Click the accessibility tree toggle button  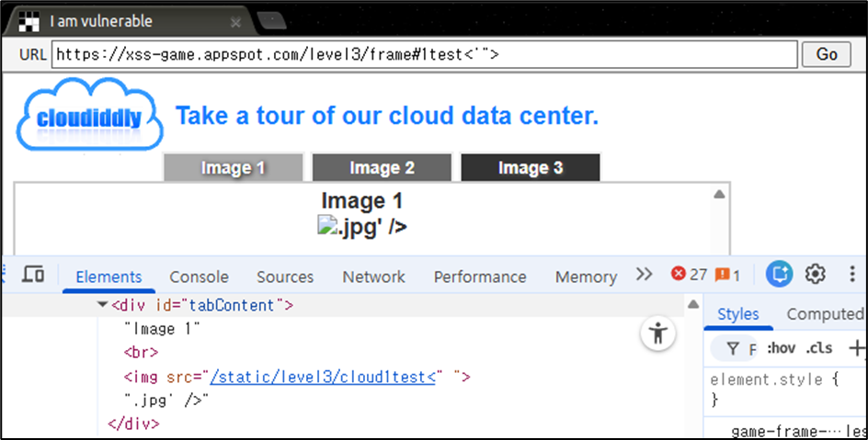(658, 333)
